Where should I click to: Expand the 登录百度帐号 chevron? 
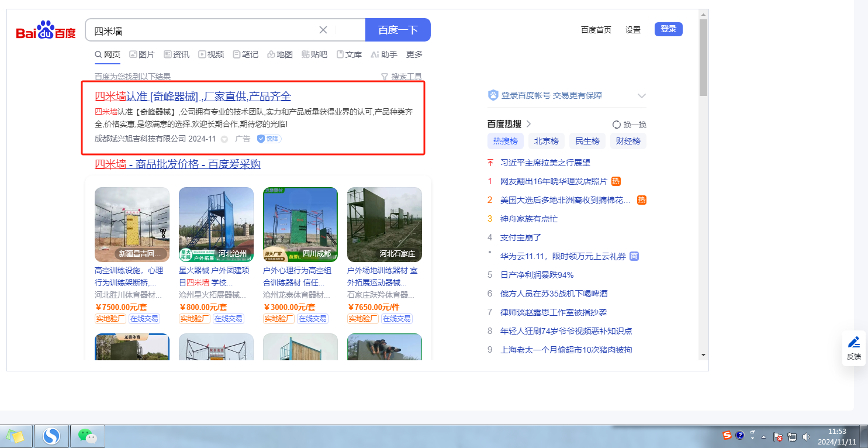[x=641, y=96]
